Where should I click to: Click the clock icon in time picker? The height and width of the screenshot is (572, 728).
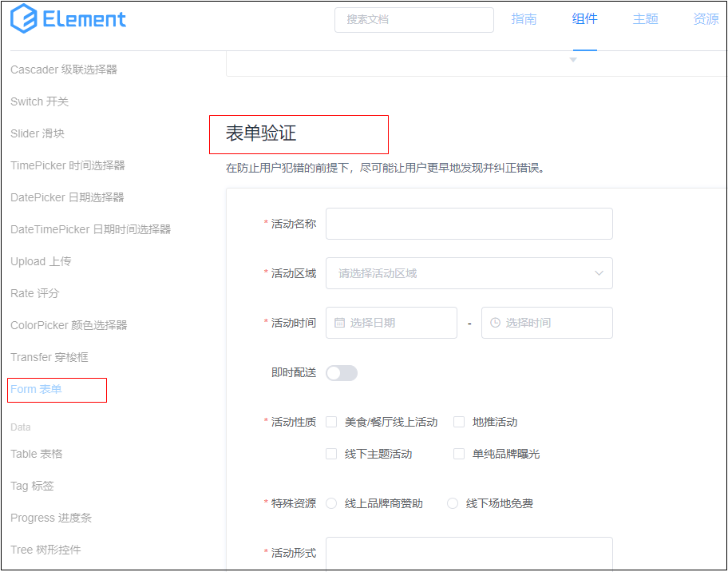495,323
